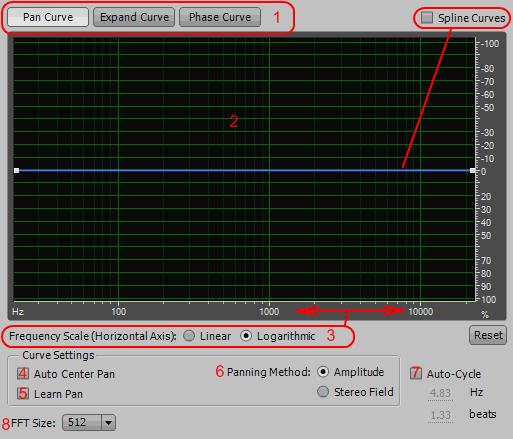Click the Reset button
Viewport: 513px width, 439px height.
[488, 335]
